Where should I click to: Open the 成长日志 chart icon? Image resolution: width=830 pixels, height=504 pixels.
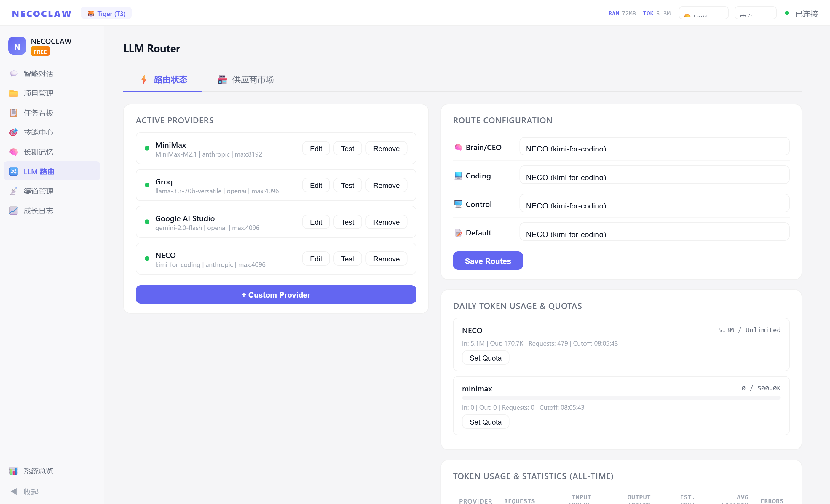click(13, 210)
